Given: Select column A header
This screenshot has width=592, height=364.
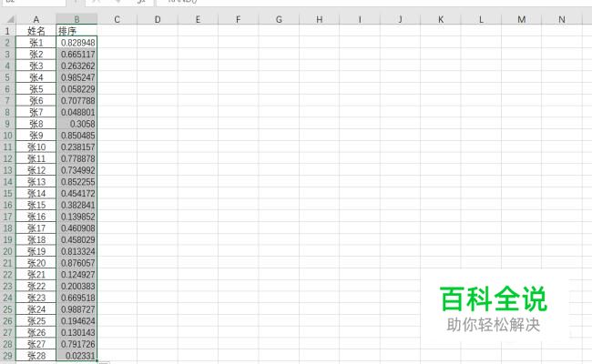Looking at the screenshot, I should click(x=36, y=19).
